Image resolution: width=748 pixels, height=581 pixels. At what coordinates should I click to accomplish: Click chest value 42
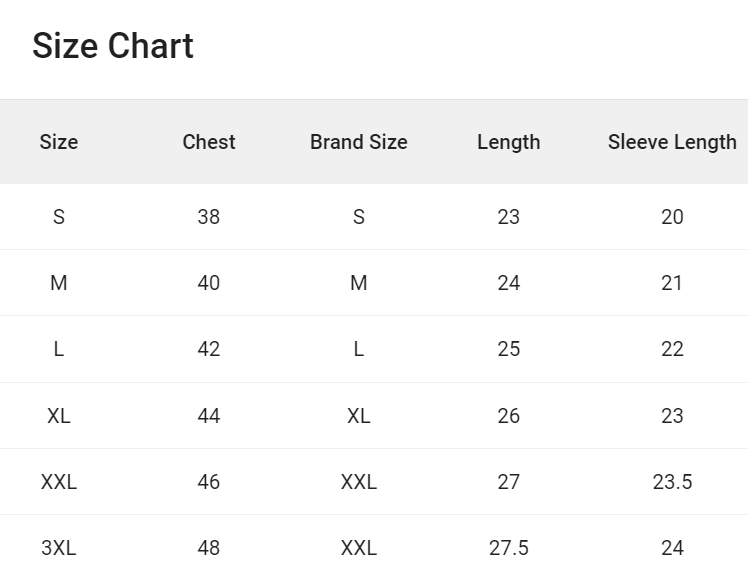(209, 349)
